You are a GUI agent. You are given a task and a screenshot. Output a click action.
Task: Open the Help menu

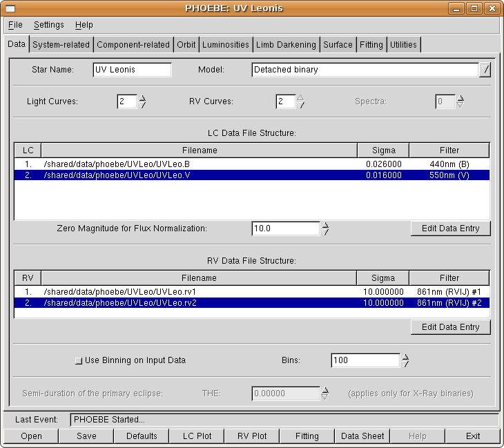tap(84, 25)
